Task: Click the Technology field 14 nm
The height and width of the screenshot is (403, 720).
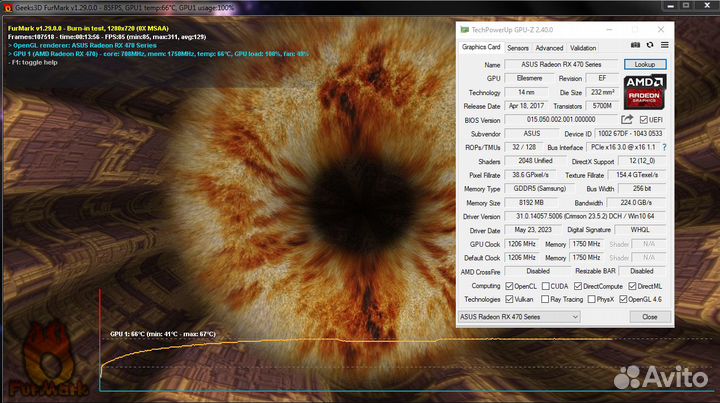Action: [526, 92]
